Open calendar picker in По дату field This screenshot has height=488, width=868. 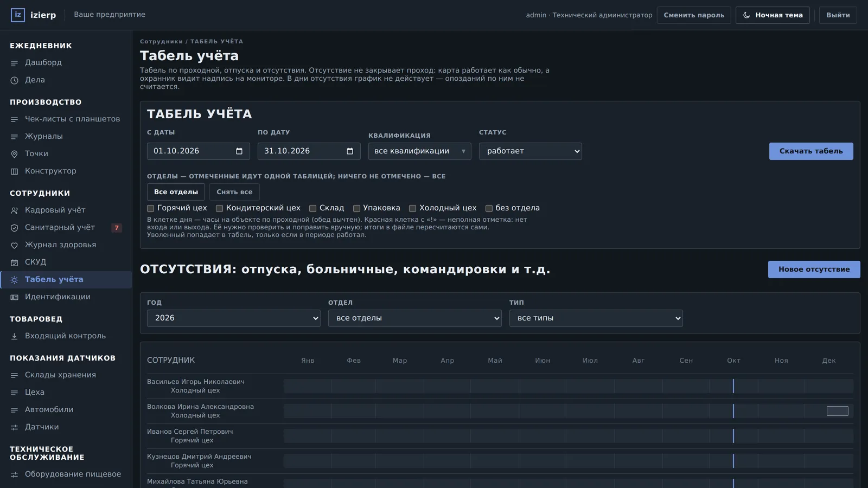point(350,151)
